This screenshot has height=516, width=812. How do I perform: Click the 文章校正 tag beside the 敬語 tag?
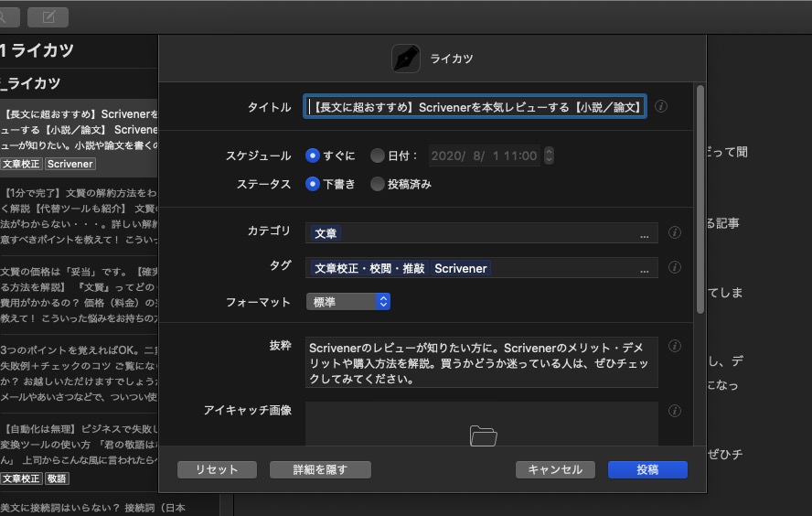point(21,478)
